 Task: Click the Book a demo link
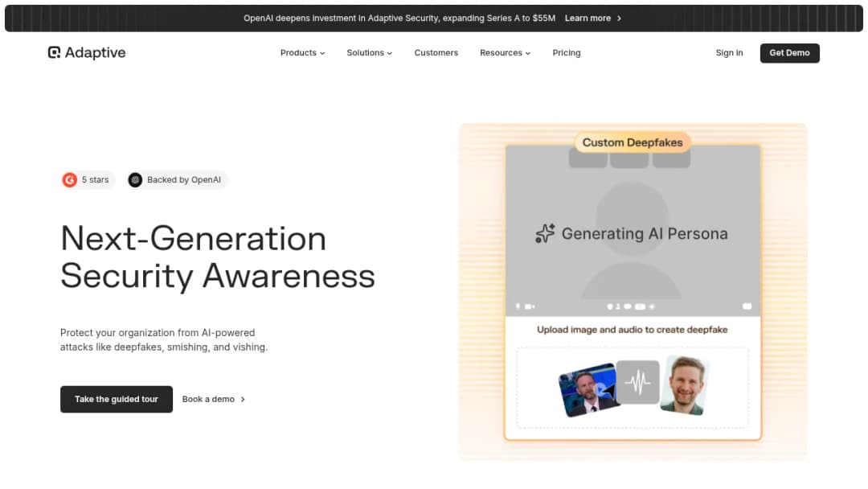[208, 399]
